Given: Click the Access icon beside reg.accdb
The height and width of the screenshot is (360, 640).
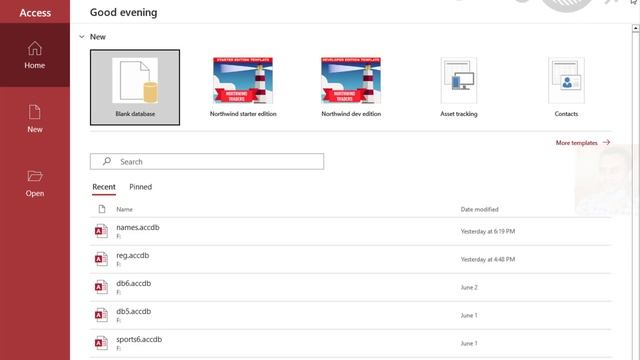Looking at the screenshot, I should [x=101, y=259].
